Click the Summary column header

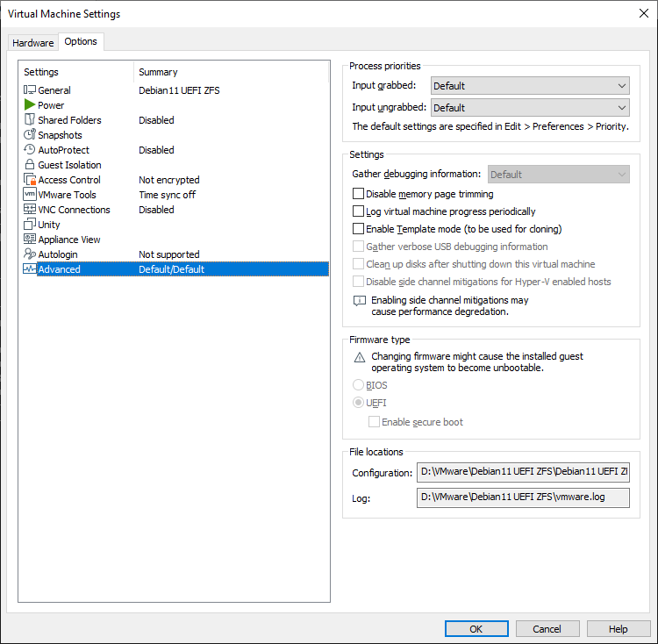click(x=158, y=72)
